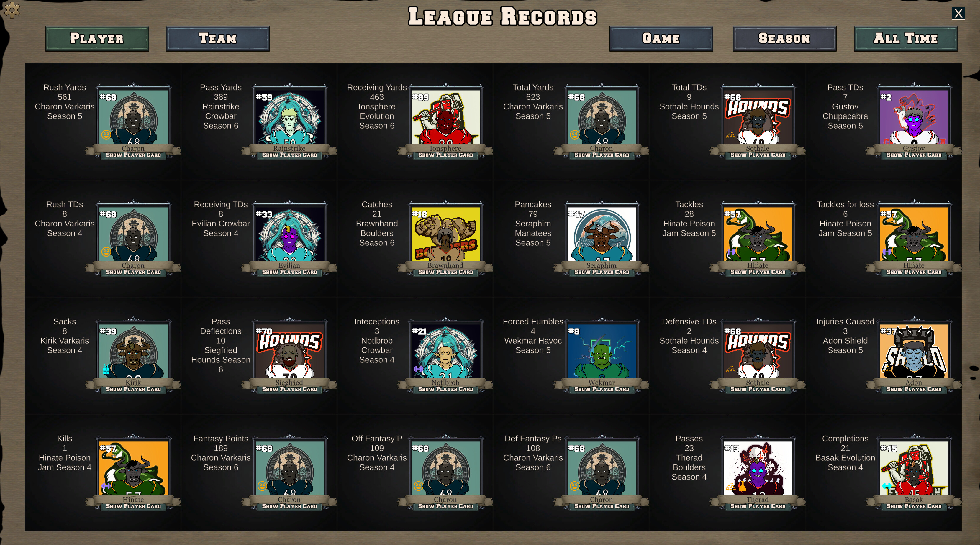This screenshot has width=980, height=545.
Task: Open the Season records tab
Action: (x=784, y=38)
